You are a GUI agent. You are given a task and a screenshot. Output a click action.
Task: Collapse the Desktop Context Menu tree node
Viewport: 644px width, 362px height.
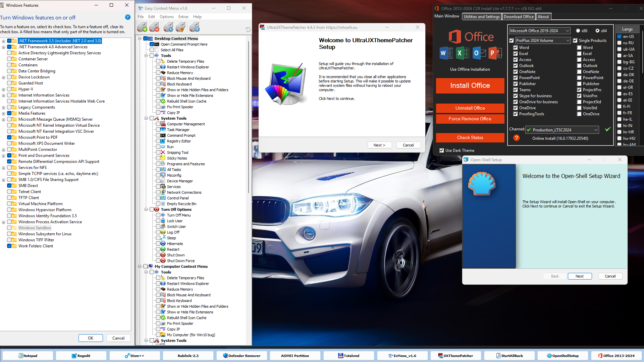click(140, 39)
